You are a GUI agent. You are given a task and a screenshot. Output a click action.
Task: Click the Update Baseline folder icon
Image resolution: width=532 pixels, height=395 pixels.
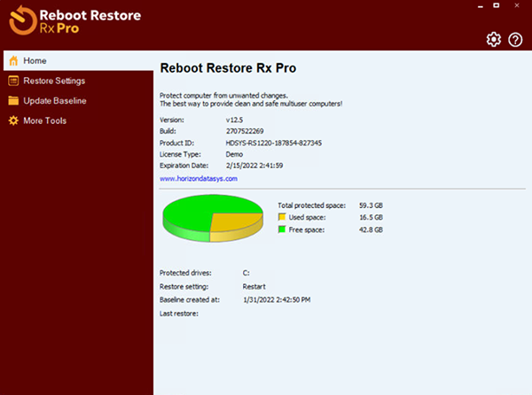coord(13,101)
